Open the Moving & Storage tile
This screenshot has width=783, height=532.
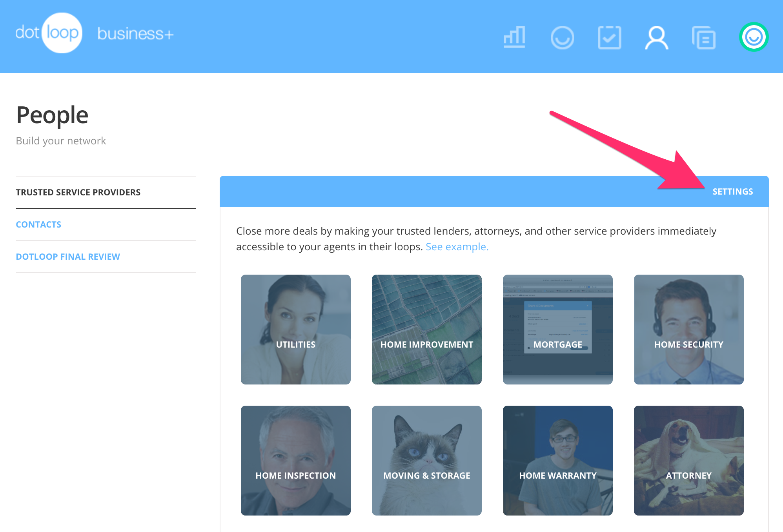[x=427, y=461]
